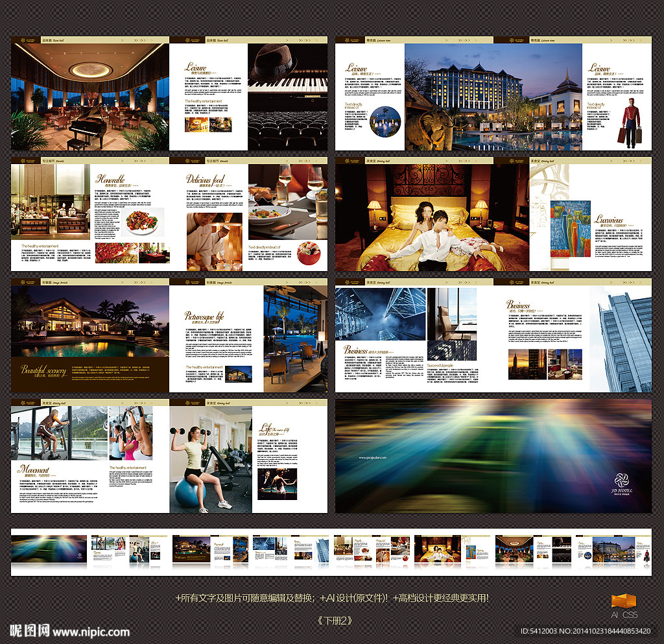Click the chef cooking in kitchen photo

pyautogui.click(x=214, y=242)
